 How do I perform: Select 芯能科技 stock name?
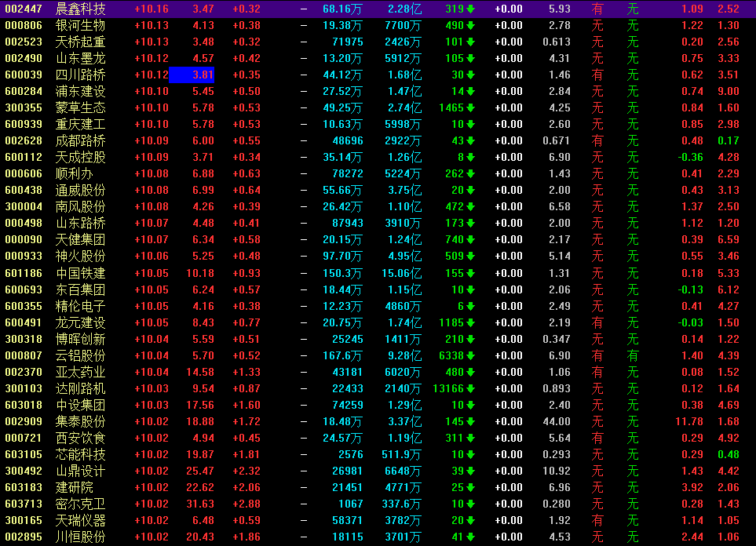pos(80,454)
